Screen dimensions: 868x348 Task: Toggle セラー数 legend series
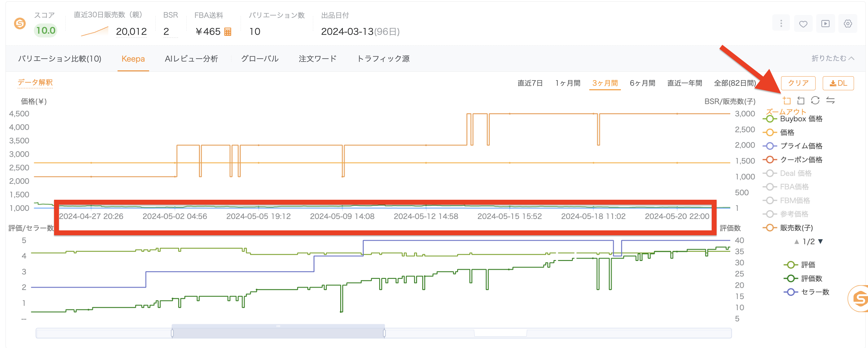807,292
